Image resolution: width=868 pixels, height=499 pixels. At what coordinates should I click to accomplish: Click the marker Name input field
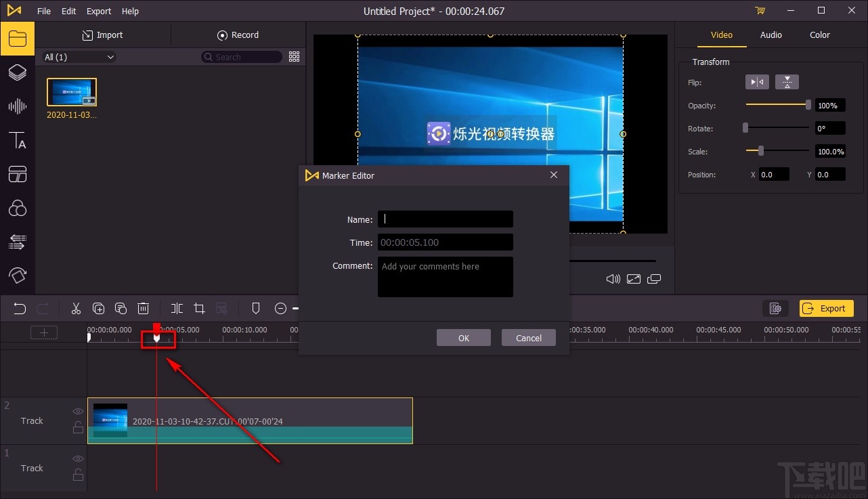coord(446,219)
